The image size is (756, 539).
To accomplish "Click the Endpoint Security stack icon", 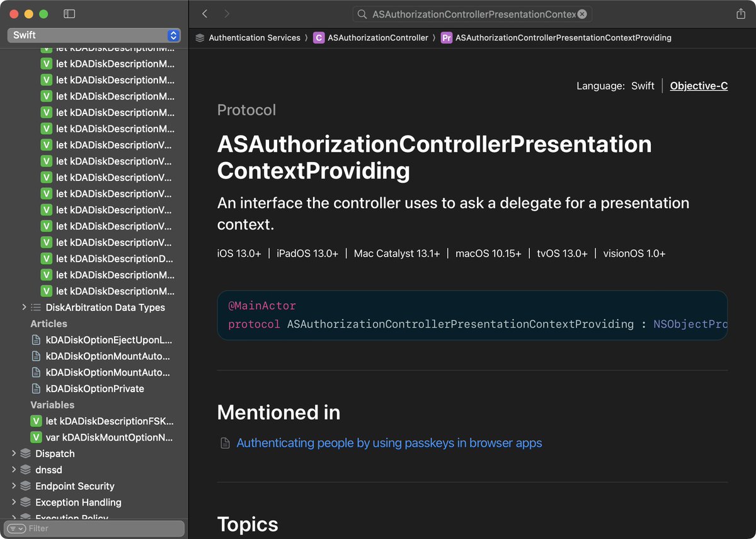I will click(x=25, y=487).
